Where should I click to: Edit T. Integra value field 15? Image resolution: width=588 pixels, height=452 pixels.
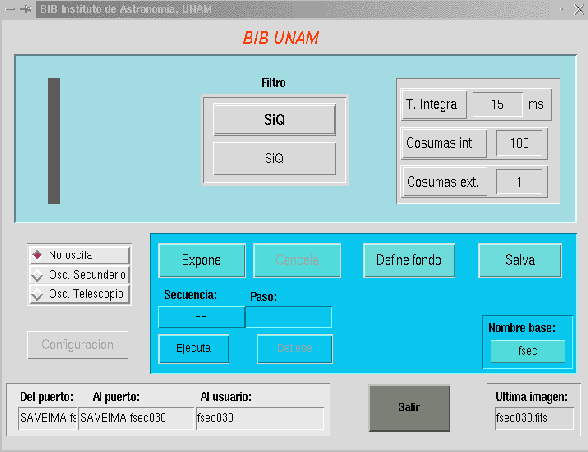point(497,104)
